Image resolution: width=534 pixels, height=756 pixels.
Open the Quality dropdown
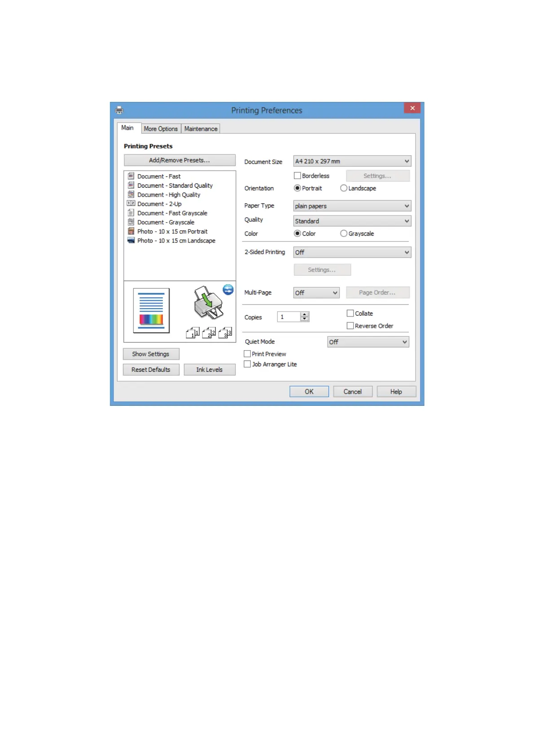pos(352,221)
